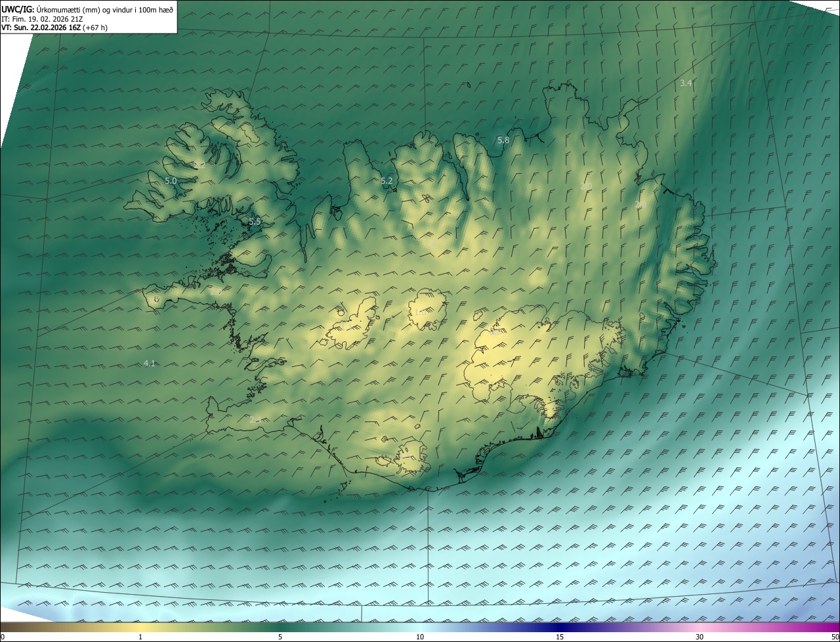Click the 4.1 value over the sea
The image size is (840, 642).
click(150, 363)
